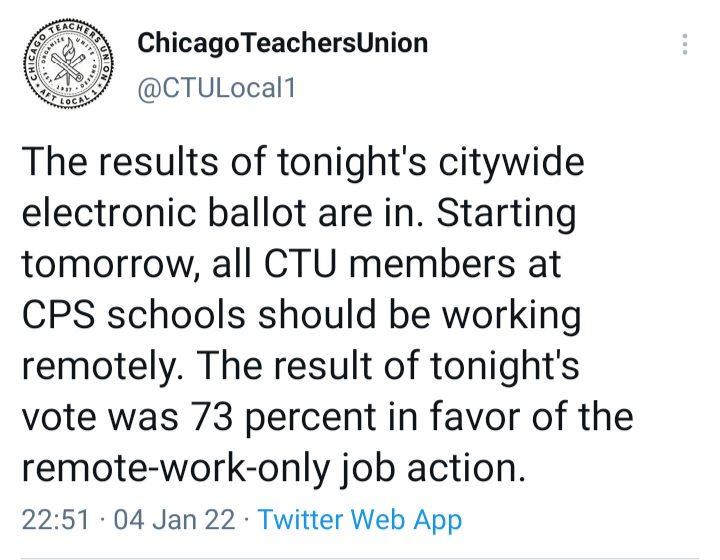Click the 04 Jan 22 date
The height and width of the screenshot is (560, 720).
tap(174, 520)
